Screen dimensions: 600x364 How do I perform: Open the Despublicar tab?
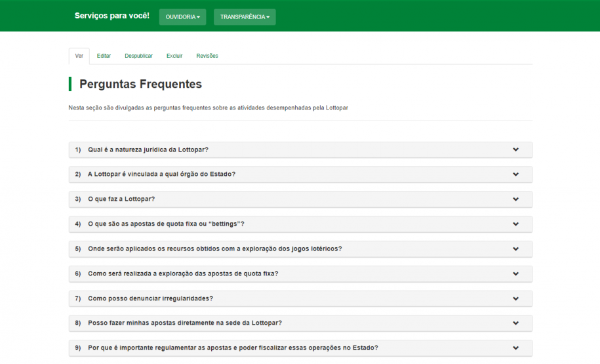pyautogui.click(x=138, y=56)
